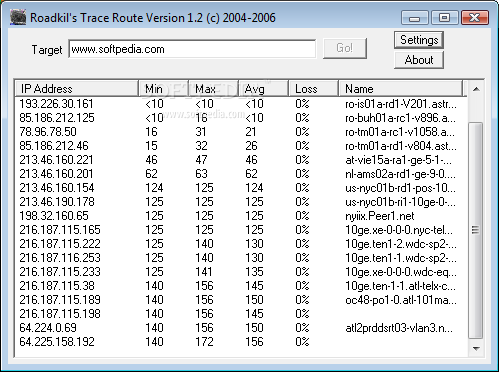This screenshot has width=499, height=372.
Task: Click the Avg value 135
Action: tap(254, 272)
